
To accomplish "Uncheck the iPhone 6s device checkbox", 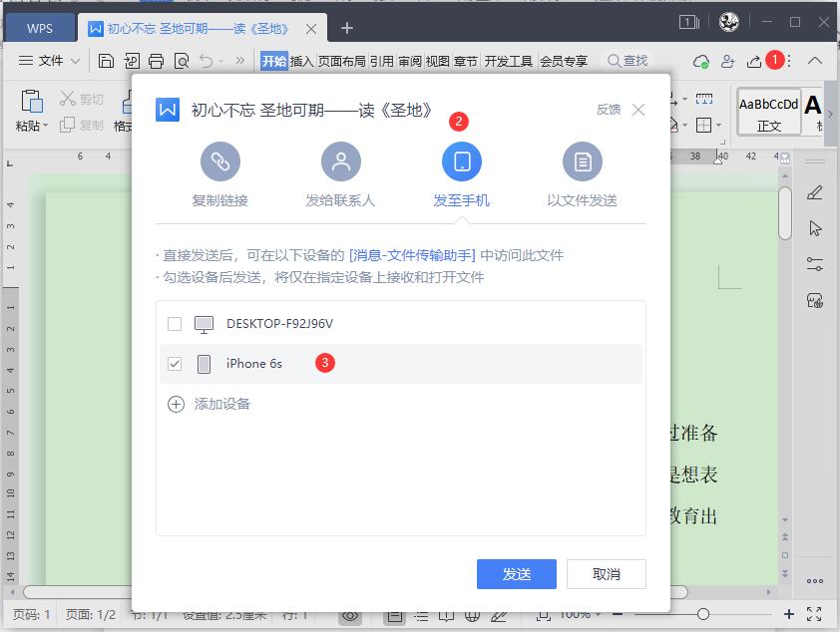I will click(x=175, y=364).
